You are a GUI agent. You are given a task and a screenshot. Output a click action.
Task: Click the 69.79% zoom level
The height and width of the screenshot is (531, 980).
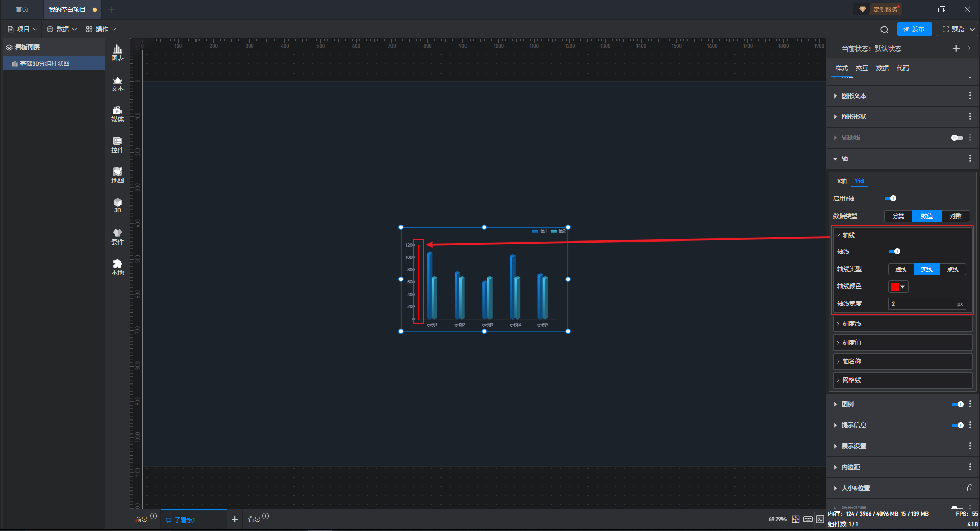(x=777, y=519)
